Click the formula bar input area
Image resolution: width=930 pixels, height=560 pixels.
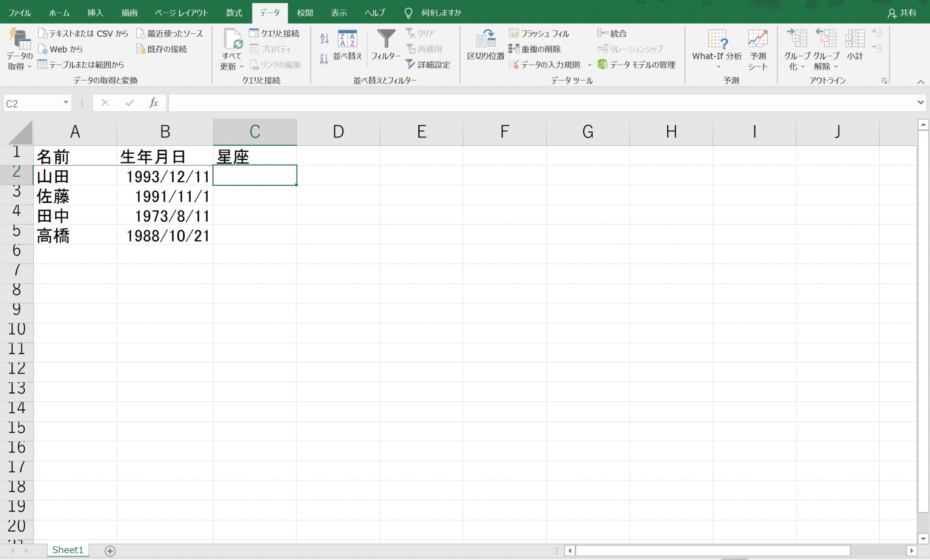pos(542,104)
